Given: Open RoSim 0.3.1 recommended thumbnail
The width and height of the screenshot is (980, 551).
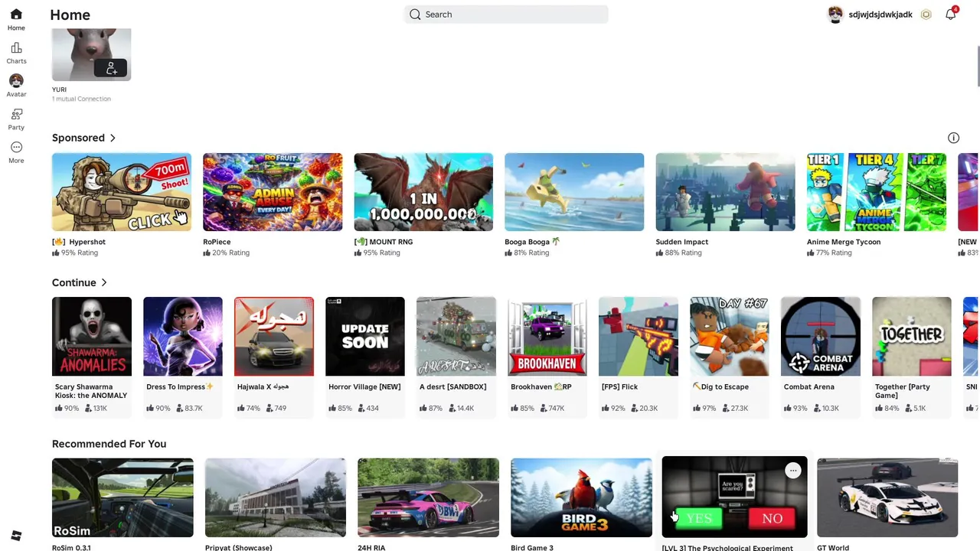Looking at the screenshot, I should (122, 497).
